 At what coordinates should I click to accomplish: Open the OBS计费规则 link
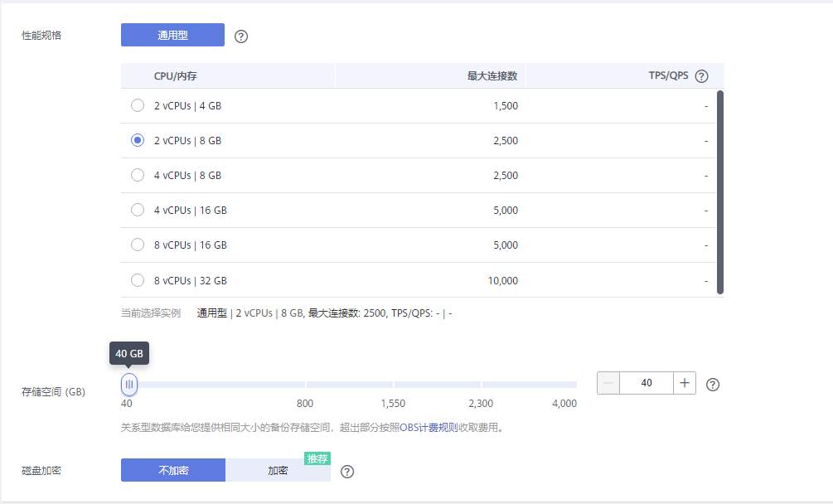[429, 428]
